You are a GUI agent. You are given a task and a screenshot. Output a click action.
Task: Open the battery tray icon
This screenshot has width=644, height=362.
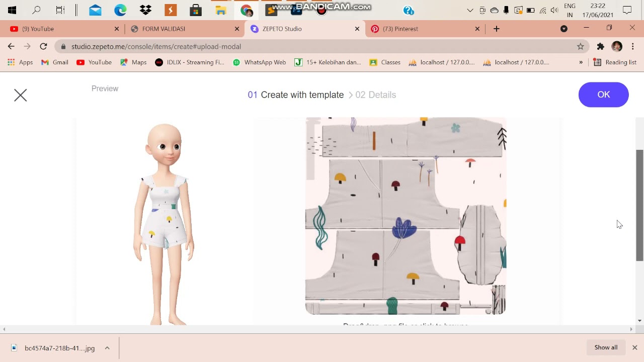tap(530, 10)
